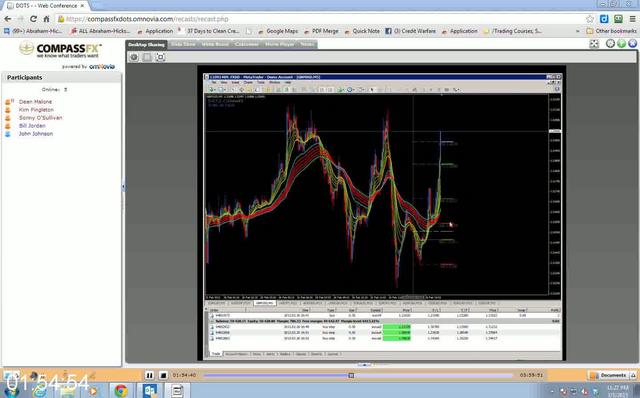
Task: Show hidden system tray icons
Action: click(x=552, y=391)
